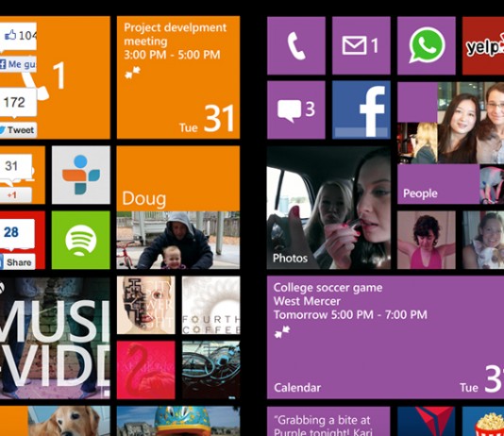Open the bike helmet photo tile

(178, 421)
